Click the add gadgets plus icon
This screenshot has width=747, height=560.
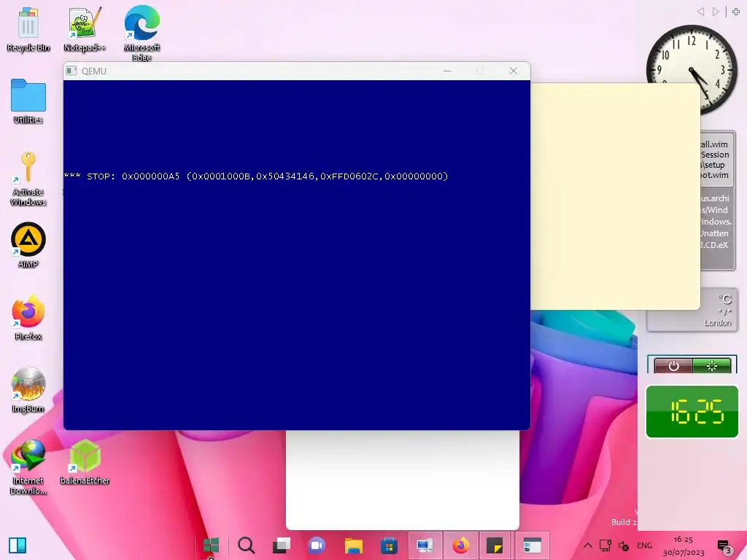coord(735,12)
